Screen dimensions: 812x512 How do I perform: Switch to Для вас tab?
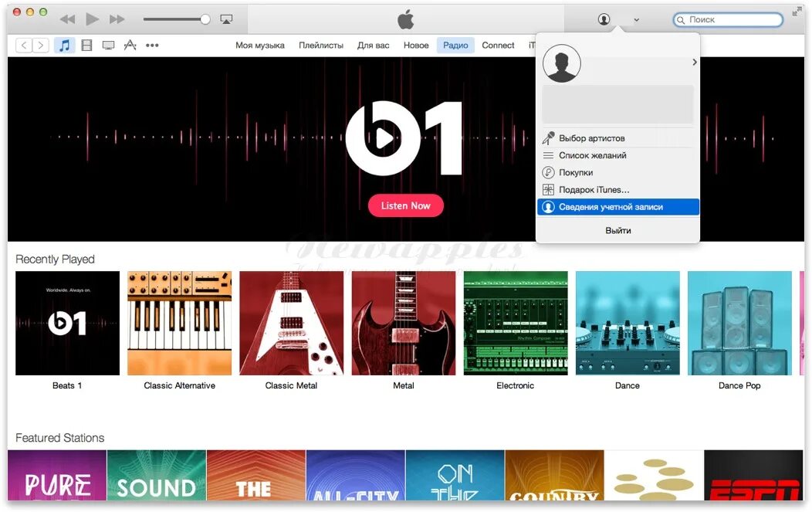pyautogui.click(x=374, y=46)
